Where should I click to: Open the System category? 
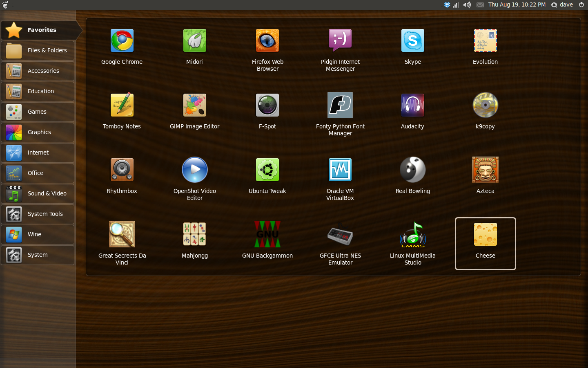click(x=38, y=255)
